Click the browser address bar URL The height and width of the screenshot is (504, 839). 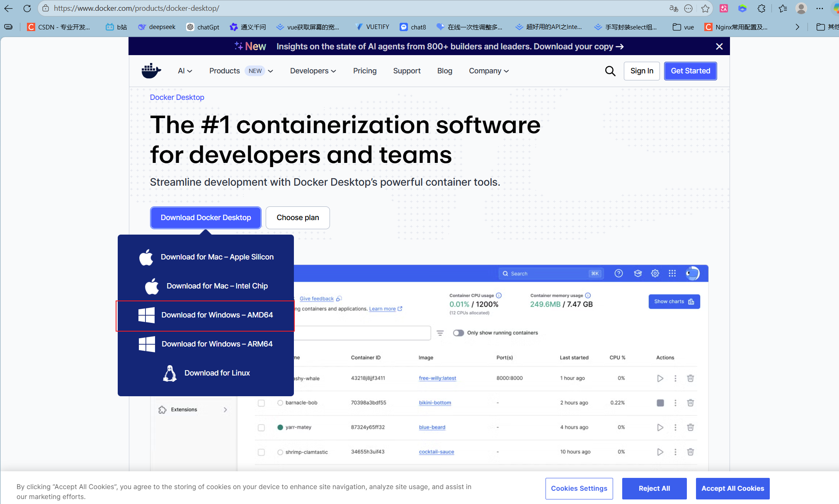[136, 8]
